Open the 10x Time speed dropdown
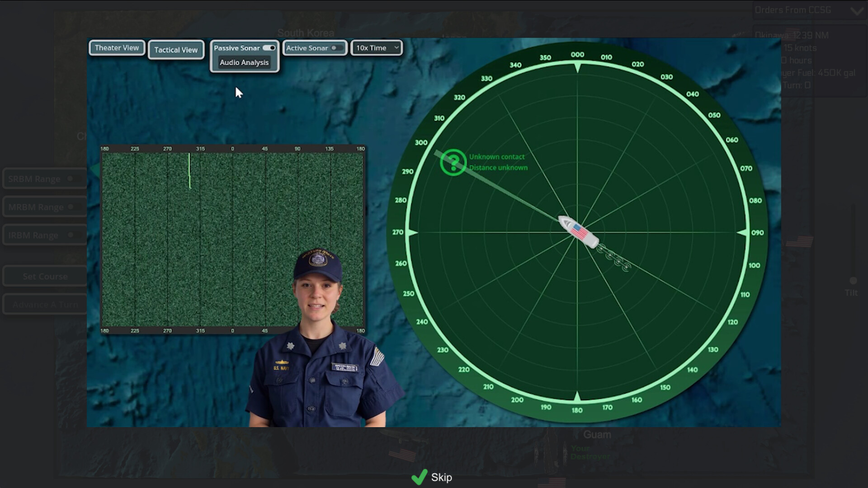This screenshot has width=868, height=488. coord(376,47)
